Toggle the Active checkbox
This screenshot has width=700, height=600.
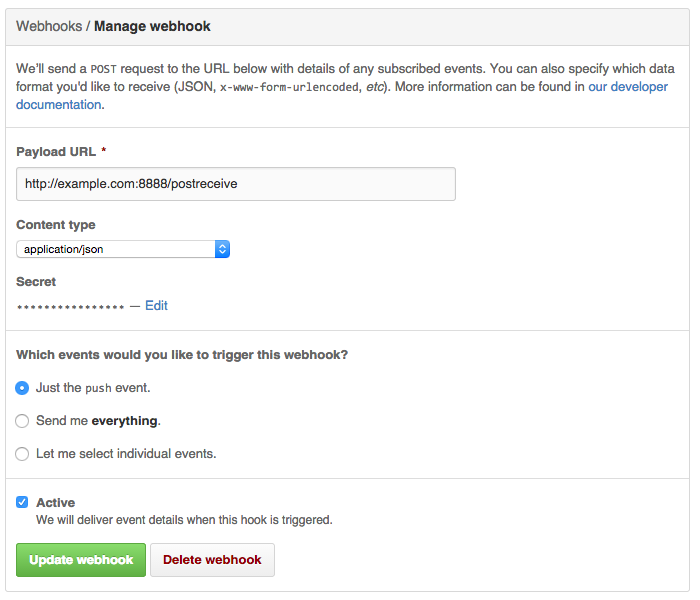tap(22, 502)
